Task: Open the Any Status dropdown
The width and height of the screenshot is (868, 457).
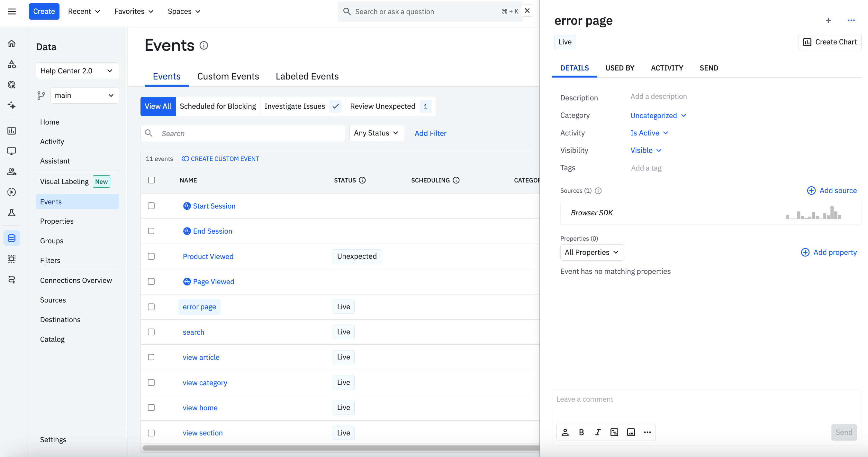Action: click(x=376, y=133)
